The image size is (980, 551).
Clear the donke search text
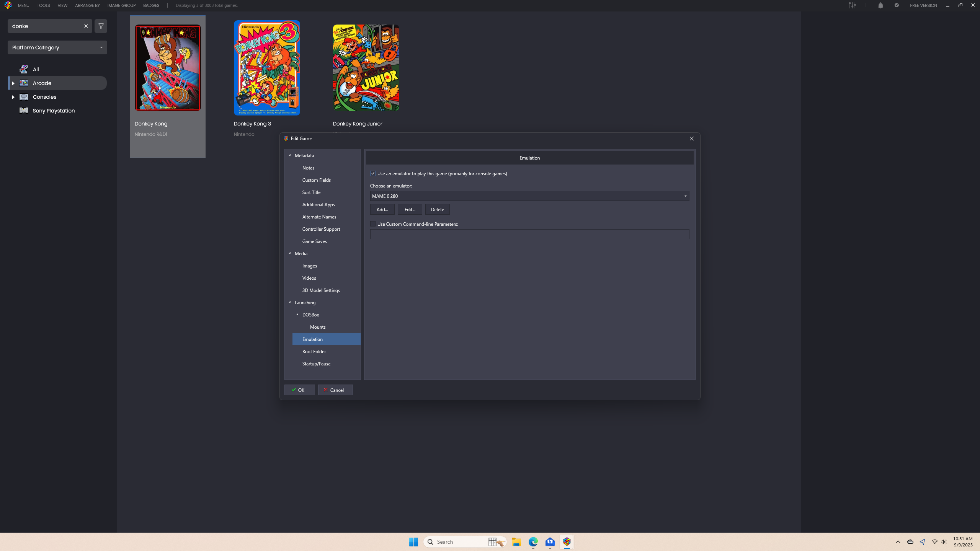click(86, 26)
